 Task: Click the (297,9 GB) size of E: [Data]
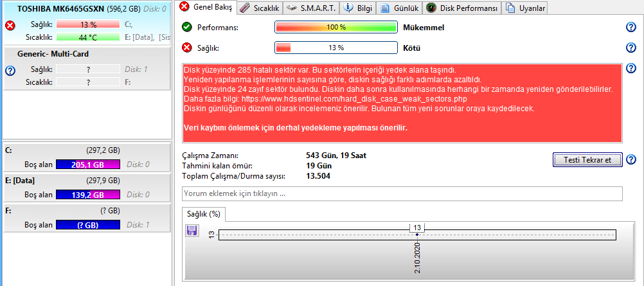tap(103, 181)
